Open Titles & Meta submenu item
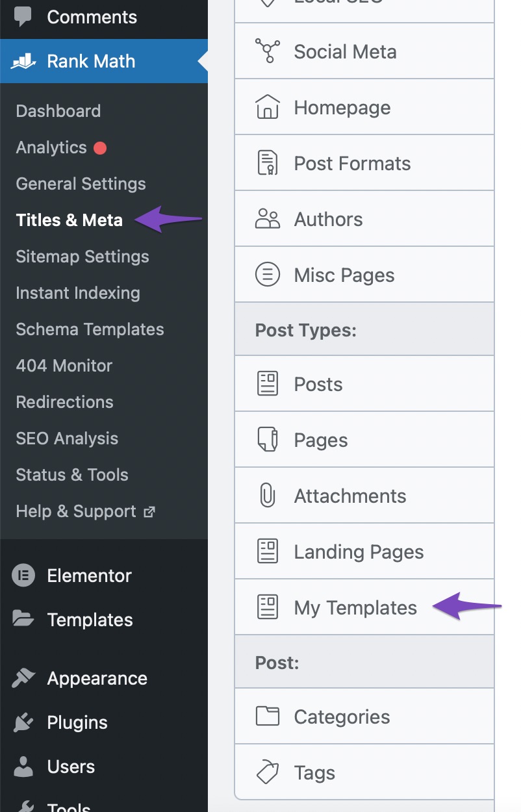The image size is (521, 812). coord(69,220)
